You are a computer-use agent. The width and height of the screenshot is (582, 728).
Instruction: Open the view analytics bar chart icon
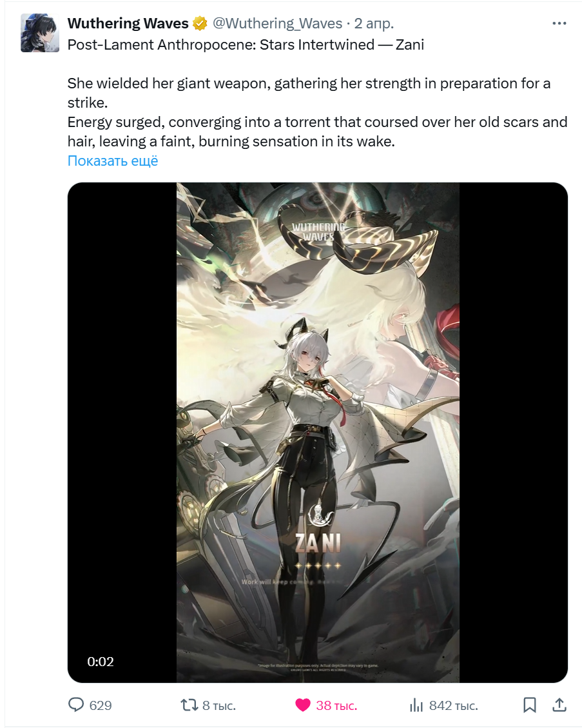click(416, 705)
